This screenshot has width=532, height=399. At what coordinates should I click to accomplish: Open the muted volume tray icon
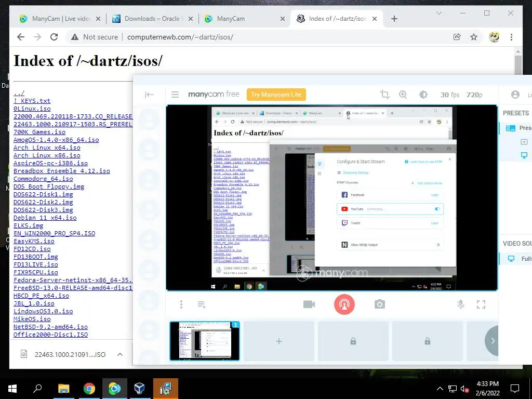[x=465, y=389]
